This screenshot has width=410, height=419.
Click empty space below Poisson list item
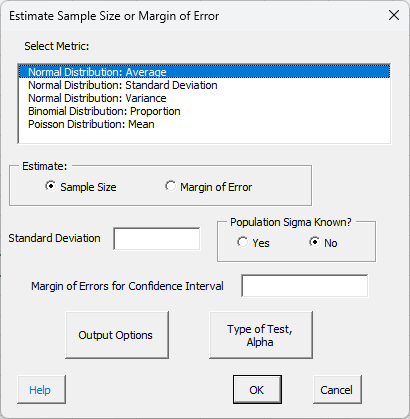[204, 137]
